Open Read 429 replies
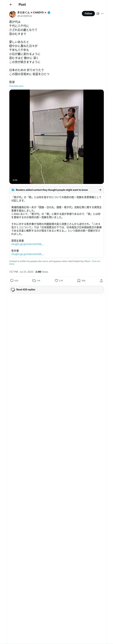This screenshot has width=113, height=644. click(56, 290)
